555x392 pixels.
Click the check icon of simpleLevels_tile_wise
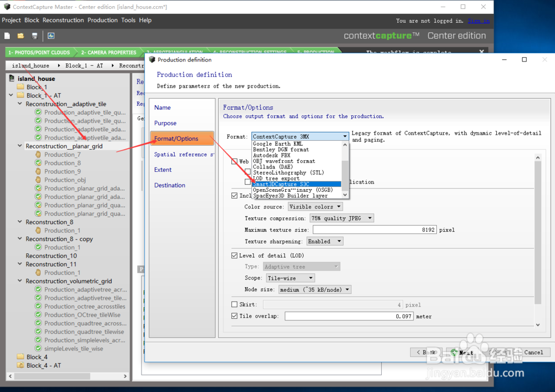[x=38, y=348]
